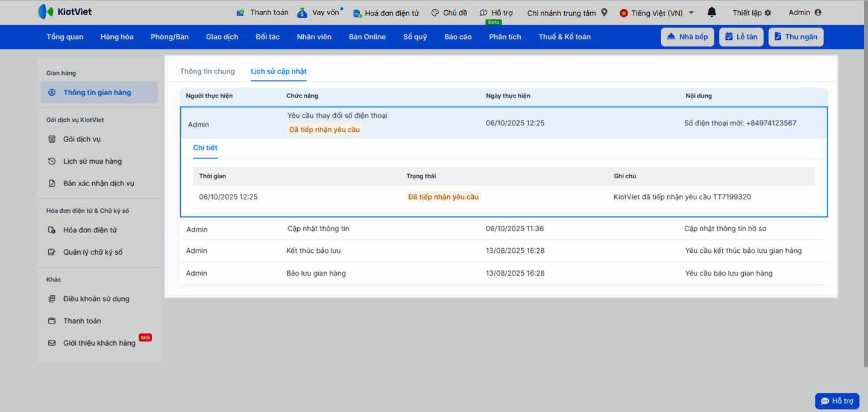The image size is (868, 412).
Task: Click the notification bell icon
Action: (x=711, y=12)
